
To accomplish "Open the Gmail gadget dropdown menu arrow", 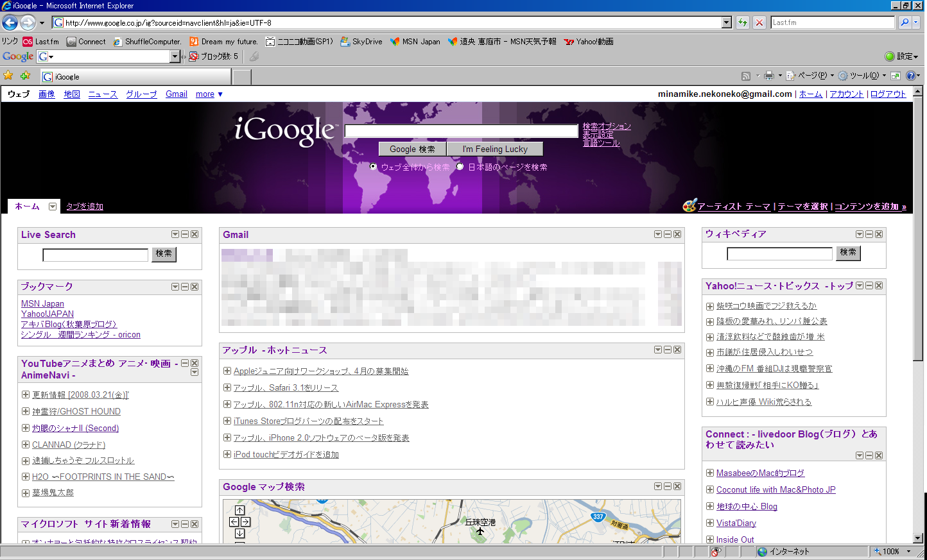I will click(x=658, y=235).
